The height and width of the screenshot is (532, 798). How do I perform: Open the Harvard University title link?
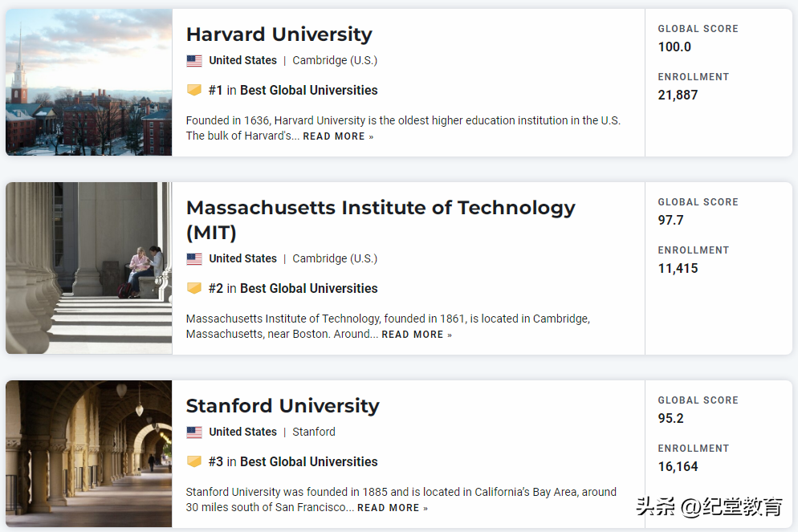(x=279, y=35)
